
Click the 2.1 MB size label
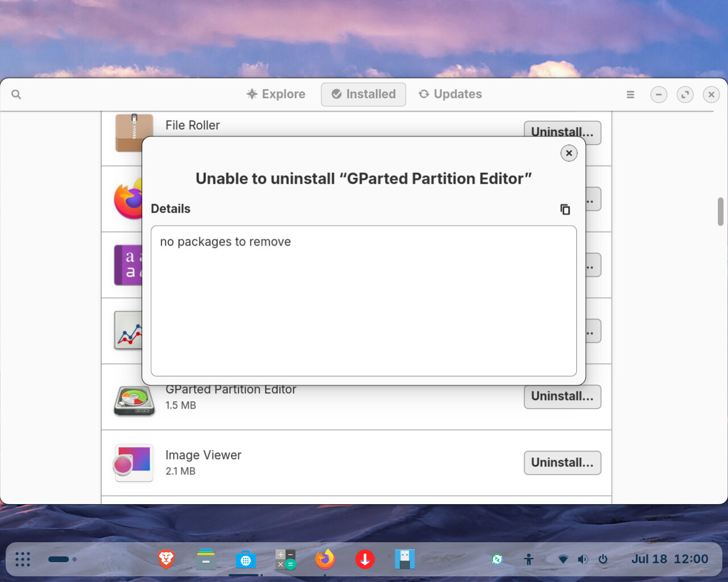tap(181, 471)
